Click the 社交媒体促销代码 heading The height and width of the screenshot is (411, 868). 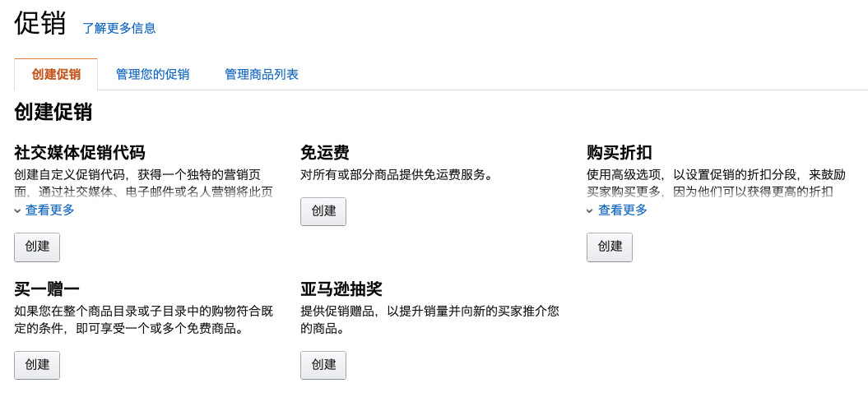pos(80,152)
